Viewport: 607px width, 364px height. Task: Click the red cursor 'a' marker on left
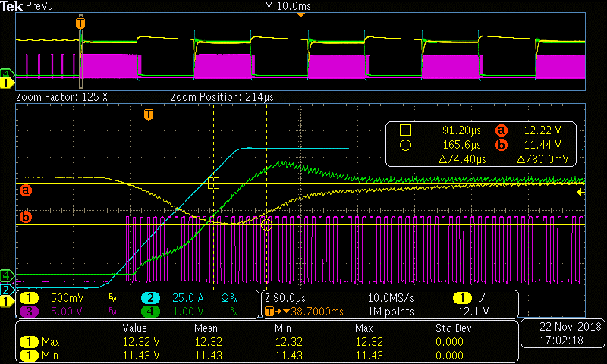pos(26,190)
